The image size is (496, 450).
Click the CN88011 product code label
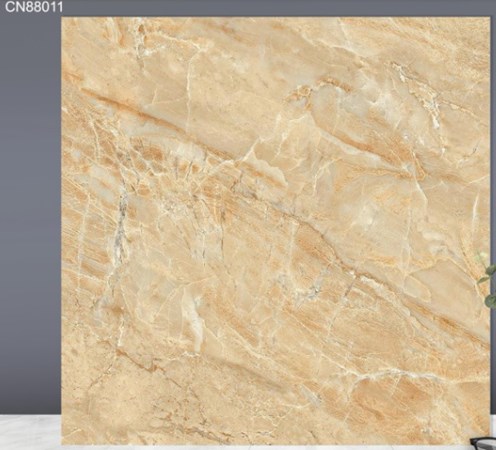point(34,7)
